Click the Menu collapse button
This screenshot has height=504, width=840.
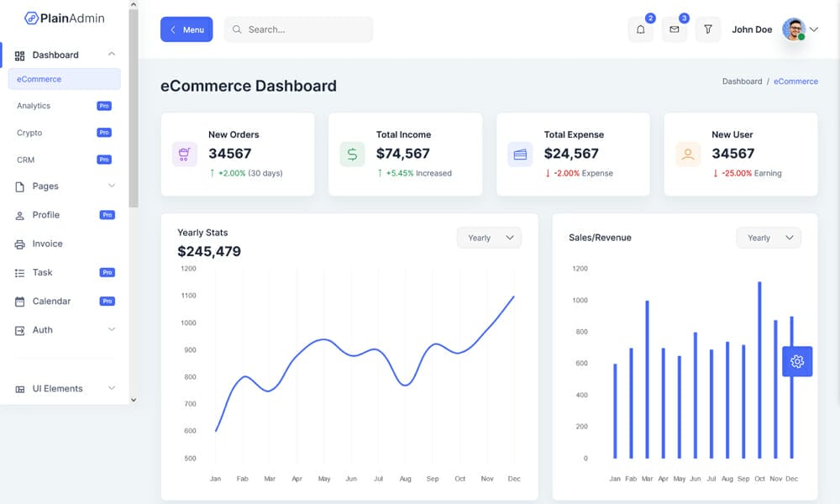[186, 29]
